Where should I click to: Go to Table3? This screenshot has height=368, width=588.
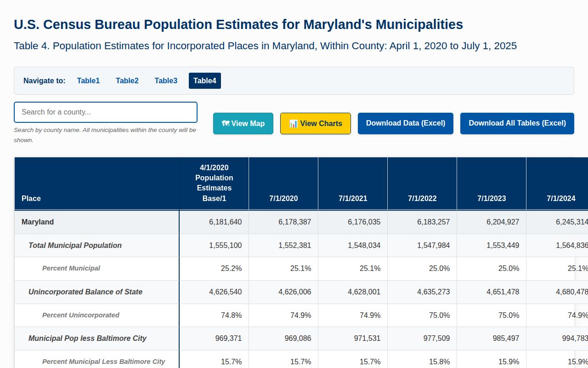click(166, 81)
